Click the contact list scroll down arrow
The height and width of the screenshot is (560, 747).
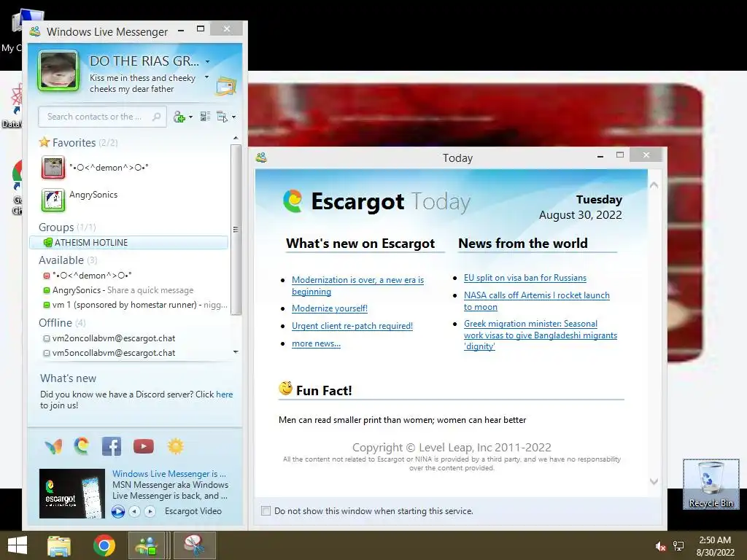[236, 352]
